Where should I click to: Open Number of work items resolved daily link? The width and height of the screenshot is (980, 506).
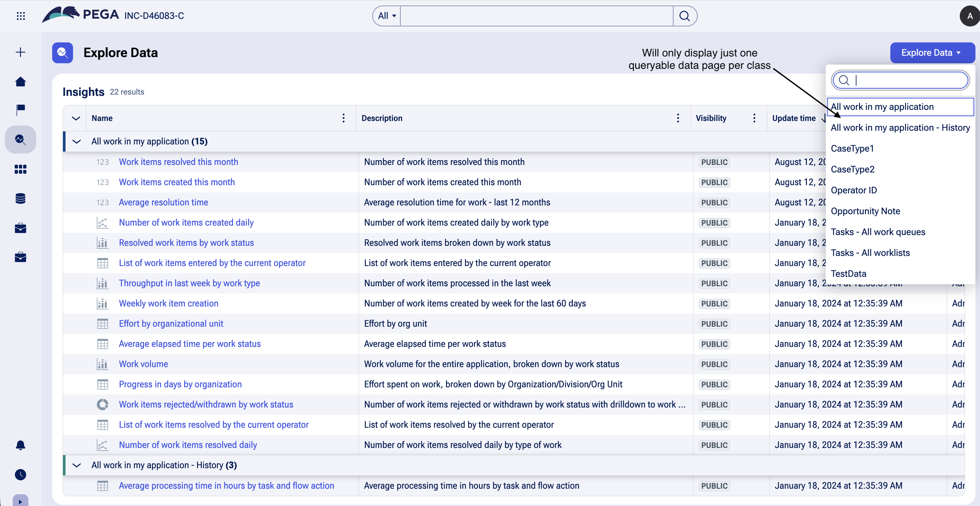pyautogui.click(x=188, y=445)
